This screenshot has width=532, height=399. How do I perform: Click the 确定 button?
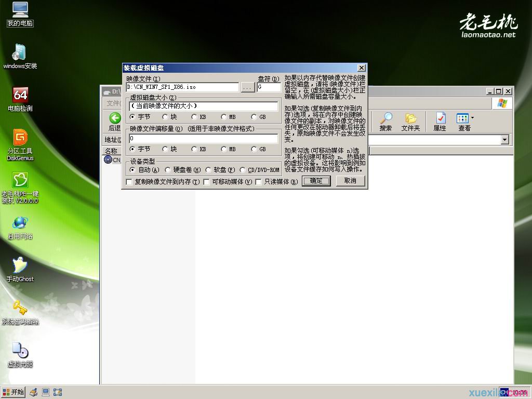tap(316, 181)
